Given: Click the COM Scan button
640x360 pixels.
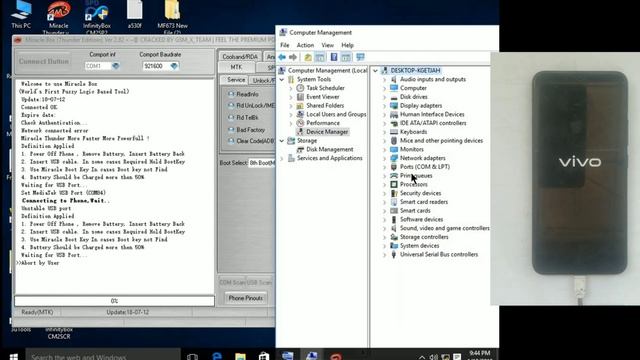Looking at the screenshot, I should pos(232,282).
